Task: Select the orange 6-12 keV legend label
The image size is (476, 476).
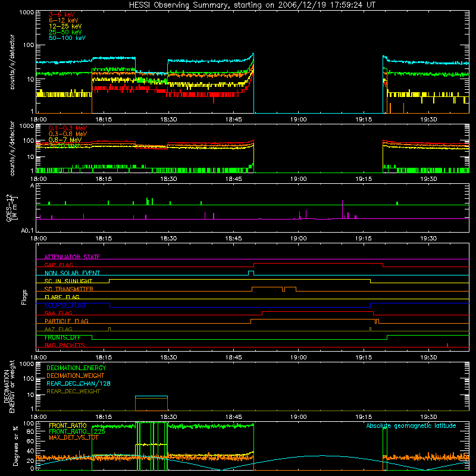Action: [x=64, y=20]
